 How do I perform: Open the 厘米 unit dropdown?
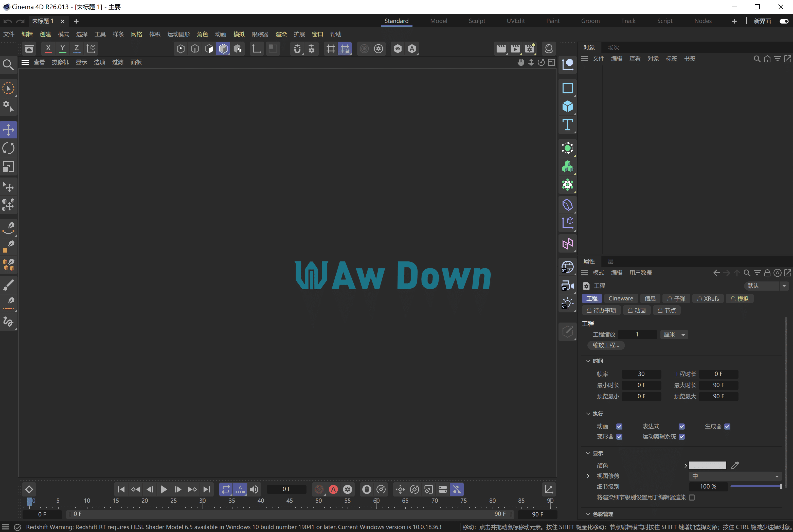(x=674, y=334)
